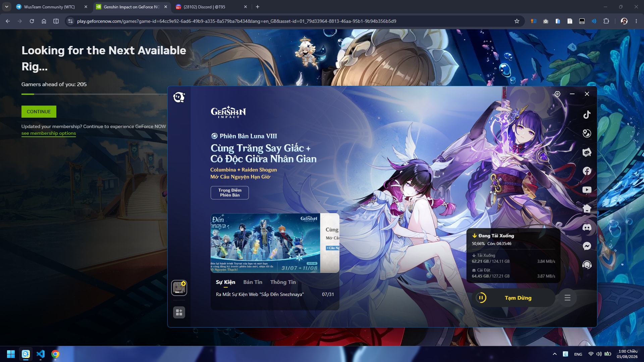Click the '50,66%' download progress text
The height and width of the screenshot is (362, 644).
click(478, 244)
